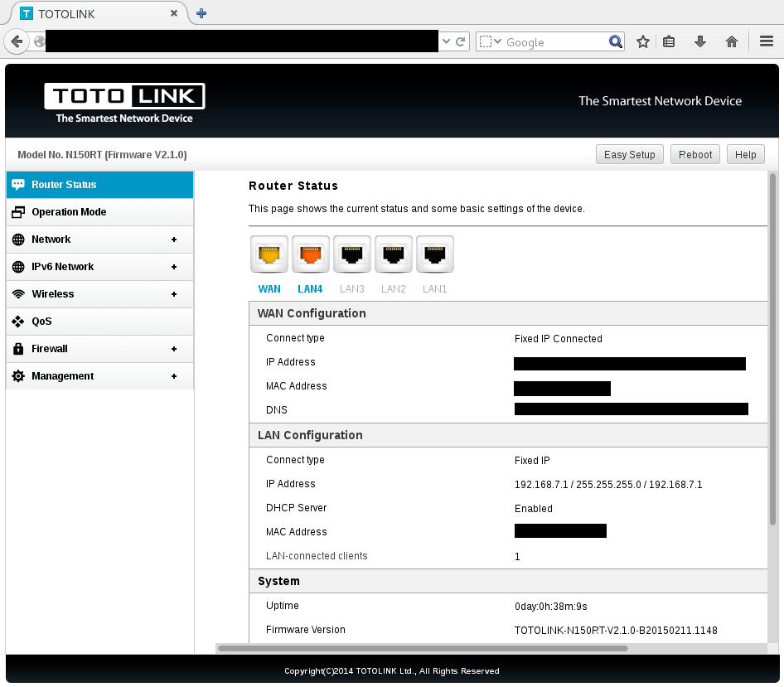This screenshot has height=687, width=784.
Task: Open the URL bar history dropdown arrow
Action: (447, 41)
